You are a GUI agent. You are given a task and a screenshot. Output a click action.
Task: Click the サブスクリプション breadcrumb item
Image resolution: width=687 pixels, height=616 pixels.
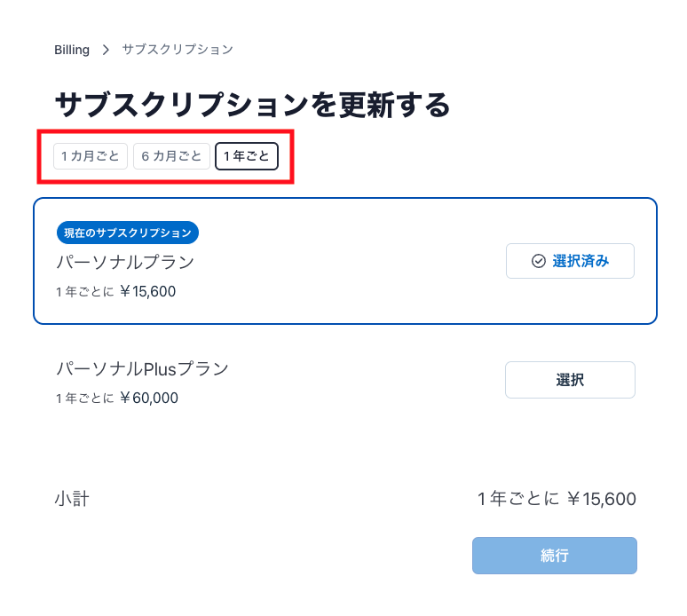(178, 50)
